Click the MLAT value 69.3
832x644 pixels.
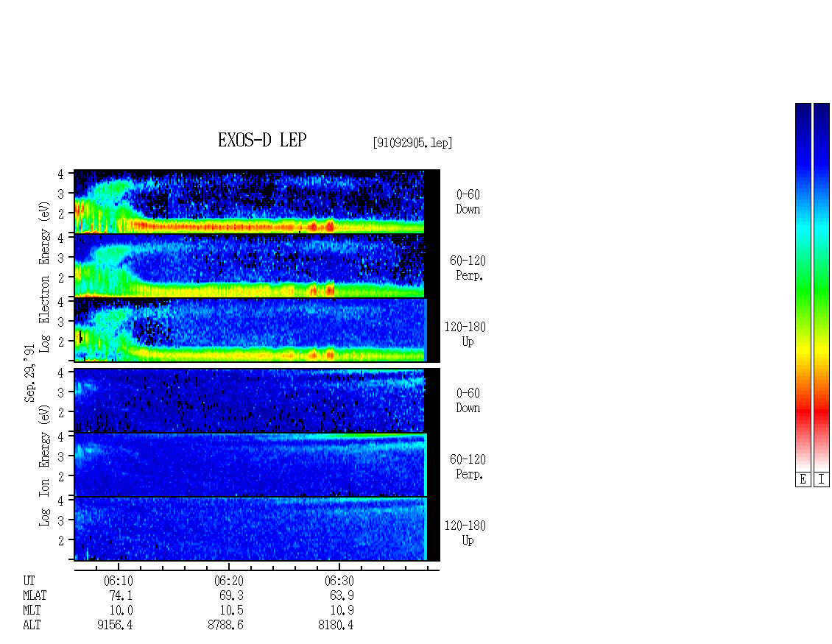[231, 595]
